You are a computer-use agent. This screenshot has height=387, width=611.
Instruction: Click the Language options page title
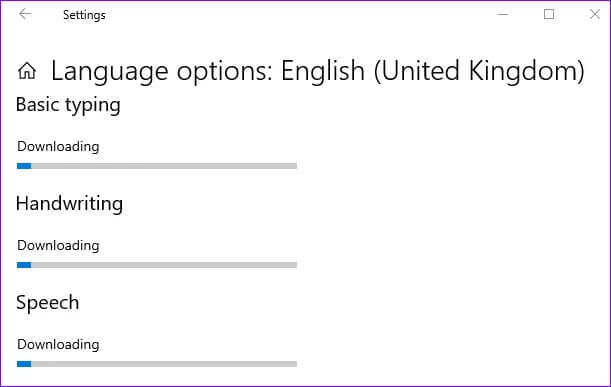318,71
